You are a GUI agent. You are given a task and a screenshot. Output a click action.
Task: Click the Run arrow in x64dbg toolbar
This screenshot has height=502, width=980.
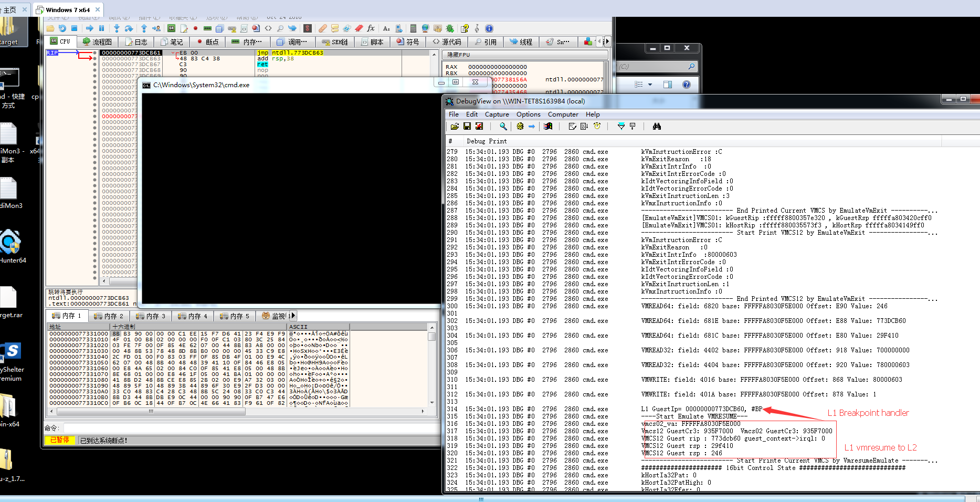(89, 28)
